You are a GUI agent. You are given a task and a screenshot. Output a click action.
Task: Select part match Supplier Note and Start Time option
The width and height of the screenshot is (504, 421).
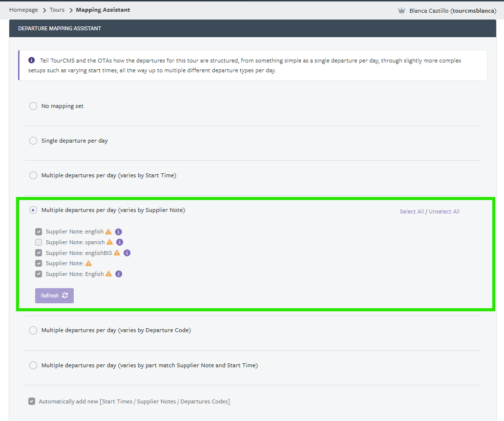pos(33,365)
